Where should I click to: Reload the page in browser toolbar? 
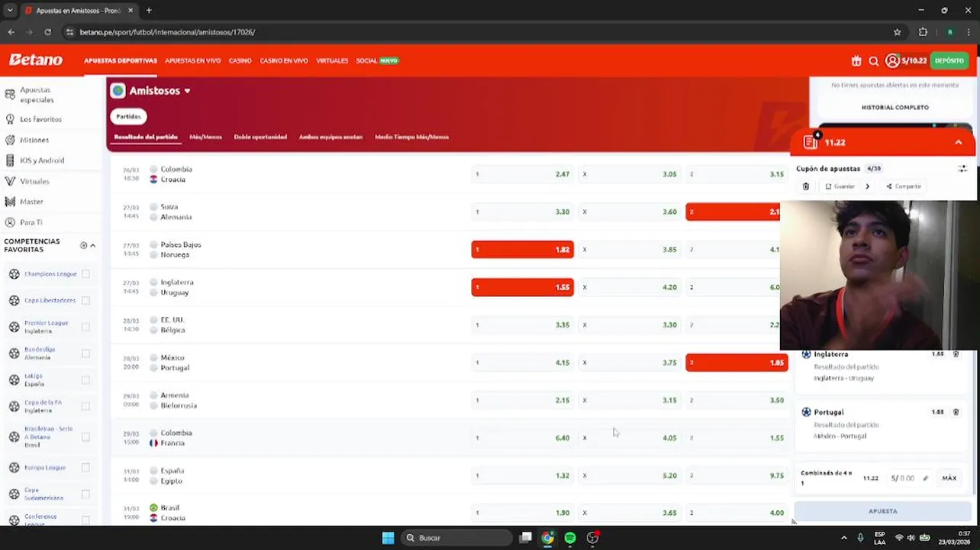pos(47,32)
